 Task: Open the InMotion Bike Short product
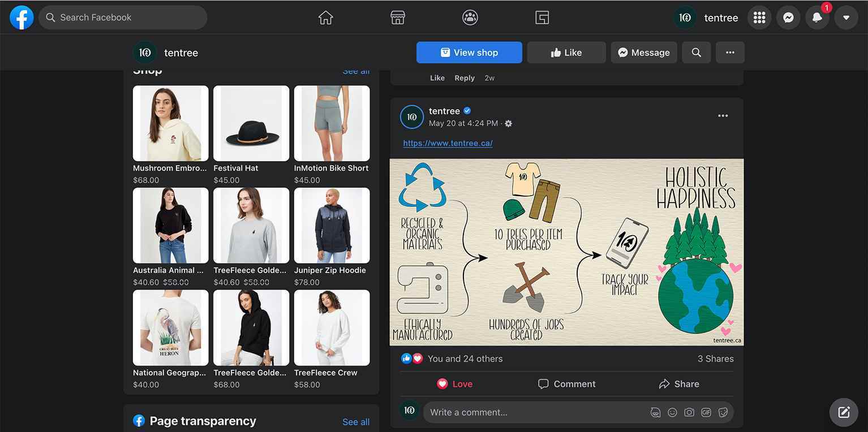[332, 123]
